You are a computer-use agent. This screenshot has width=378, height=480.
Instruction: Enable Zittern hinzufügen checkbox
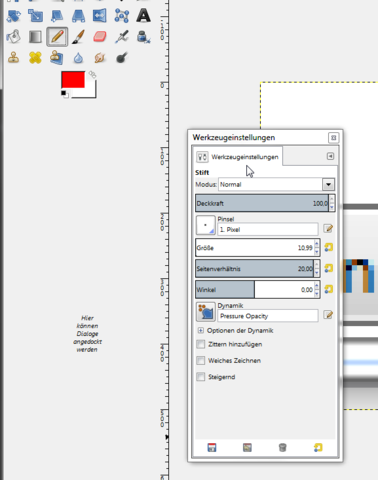tap(201, 344)
